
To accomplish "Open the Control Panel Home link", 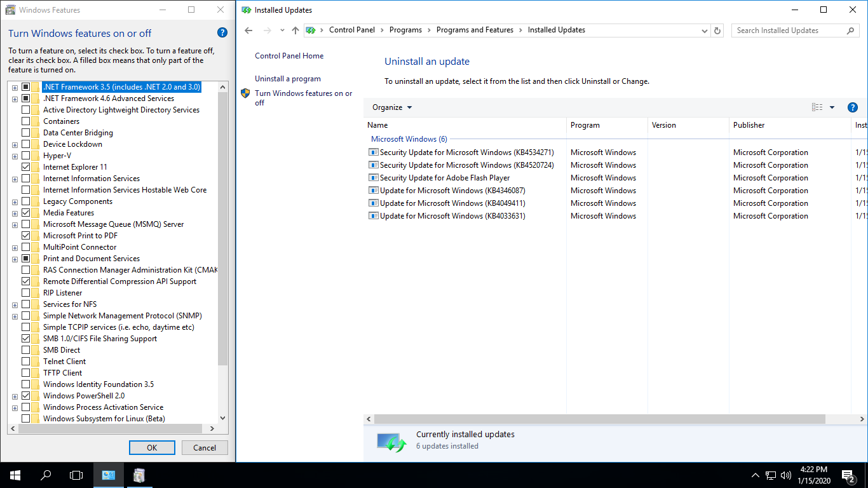I will pos(289,56).
